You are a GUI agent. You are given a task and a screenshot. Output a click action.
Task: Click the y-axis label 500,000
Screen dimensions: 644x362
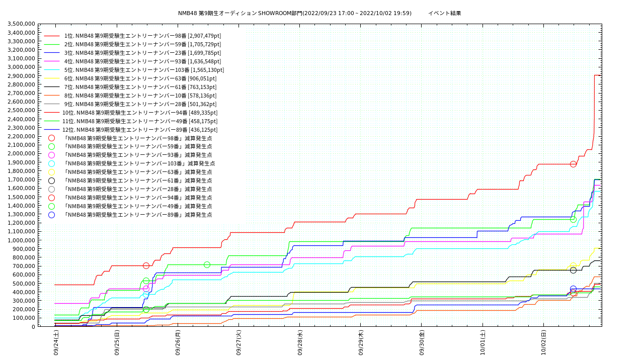pyautogui.click(x=25, y=284)
